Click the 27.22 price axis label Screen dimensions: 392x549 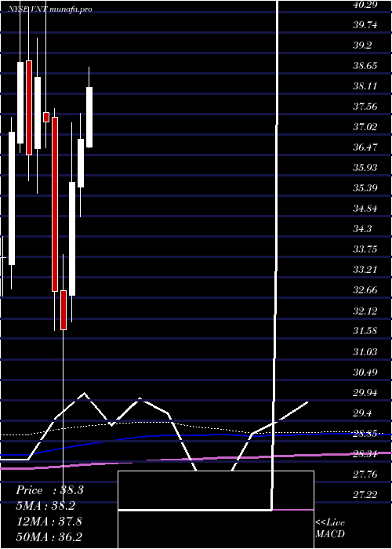tap(365, 494)
